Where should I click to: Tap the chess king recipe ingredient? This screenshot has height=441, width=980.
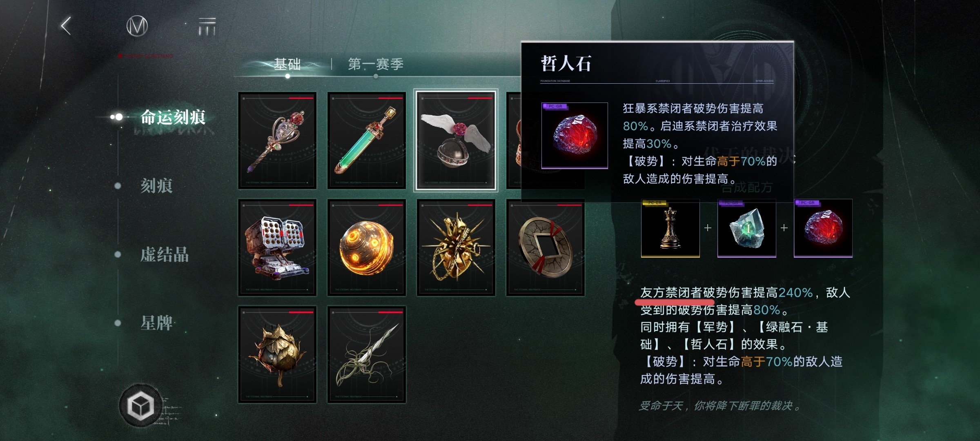[x=670, y=228]
